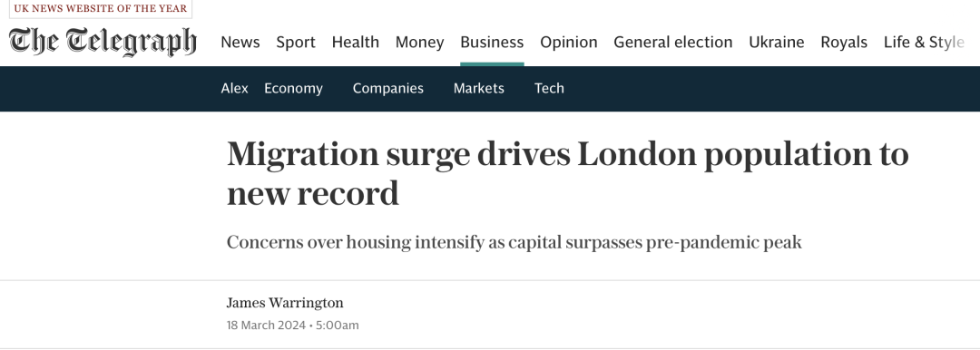Image resolution: width=980 pixels, height=350 pixels.
Task: Open the Economy subsection
Action: 293,88
